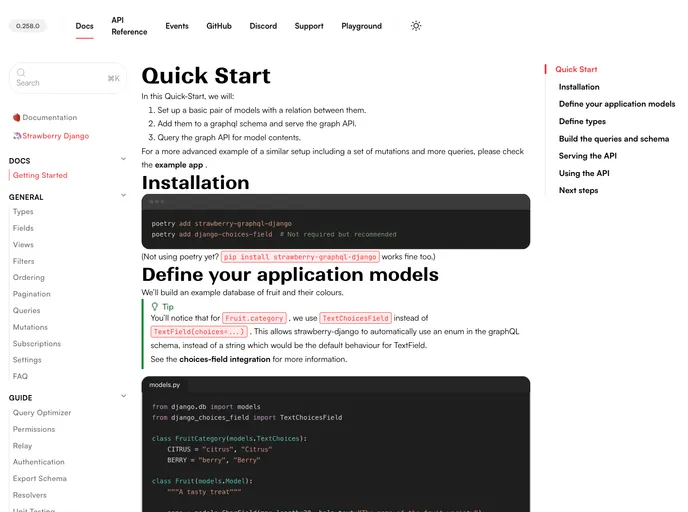Click the models.py code tab
The image size is (688, 512).
click(165, 385)
